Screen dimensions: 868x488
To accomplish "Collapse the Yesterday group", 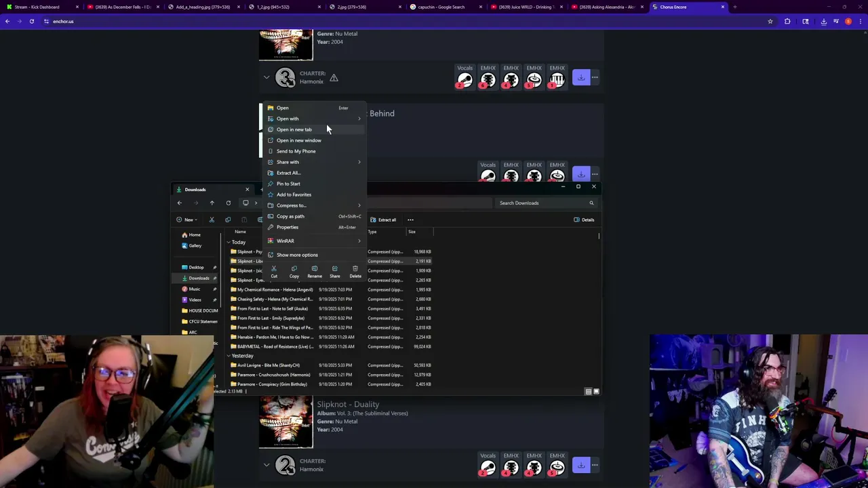I will 229,356.
